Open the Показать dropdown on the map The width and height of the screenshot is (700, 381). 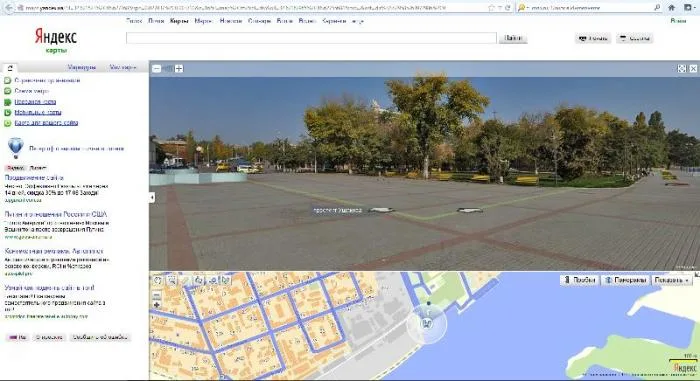click(671, 280)
